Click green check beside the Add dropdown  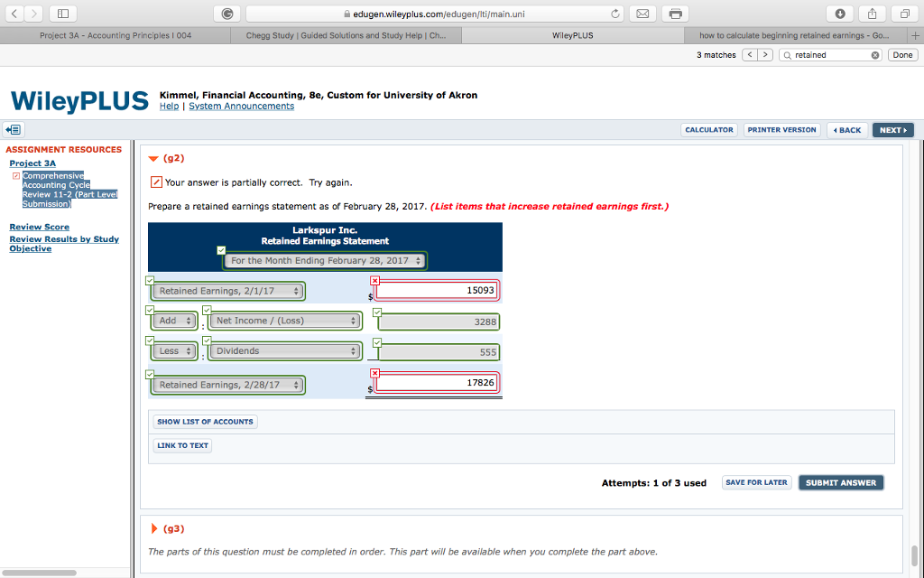pos(150,311)
